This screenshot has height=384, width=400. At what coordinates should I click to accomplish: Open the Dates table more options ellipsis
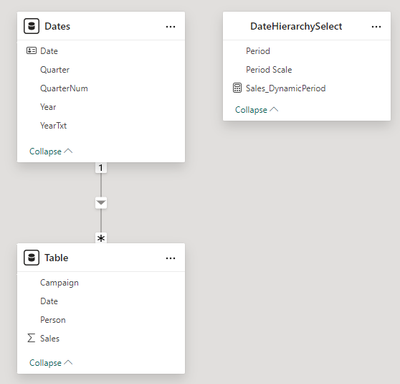(170, 27)
